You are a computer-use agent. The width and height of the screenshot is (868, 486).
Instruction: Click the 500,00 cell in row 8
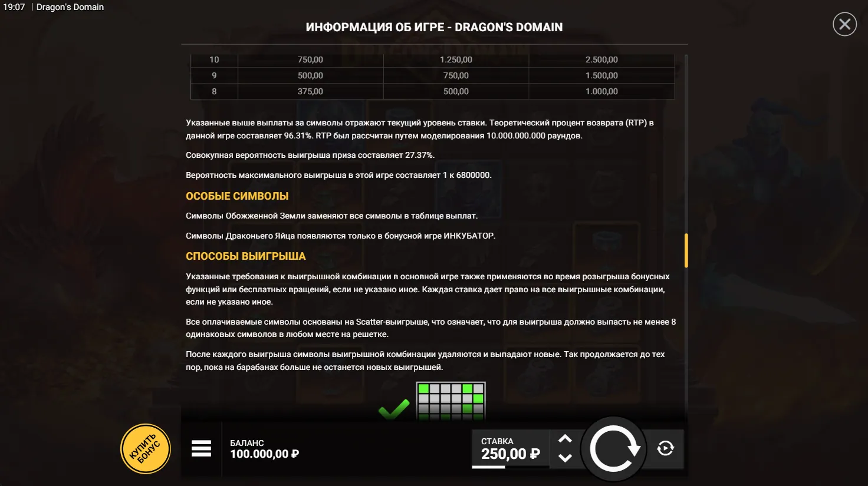pyautogui.click(x=456, y=91)
